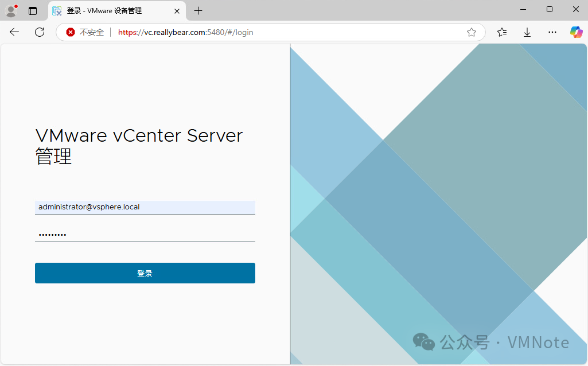Image resolution: width=588 pixels, height=366 pixels.
Task: Click the 登录 login button
Action: click(x=145, y=273)
